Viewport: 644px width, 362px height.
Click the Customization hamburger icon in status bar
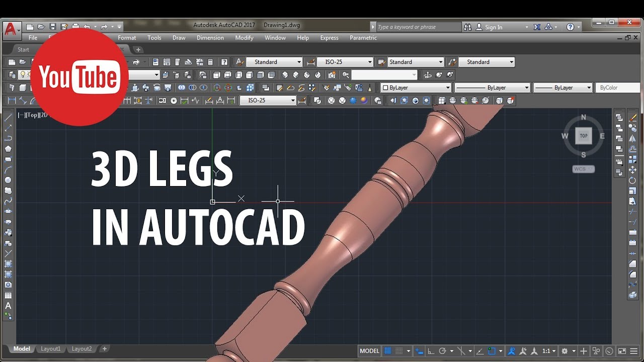634,351
